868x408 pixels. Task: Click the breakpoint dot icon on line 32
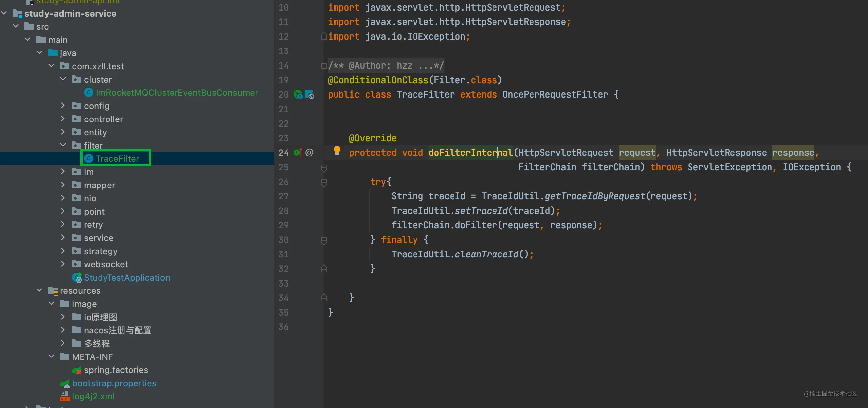(323, 268)
